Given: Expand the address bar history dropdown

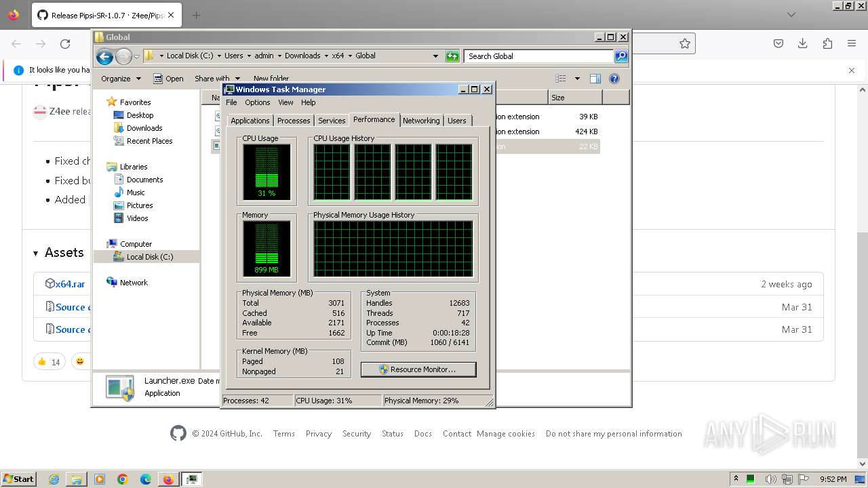Looking at the screenshot, I should [x=435, y=56].
